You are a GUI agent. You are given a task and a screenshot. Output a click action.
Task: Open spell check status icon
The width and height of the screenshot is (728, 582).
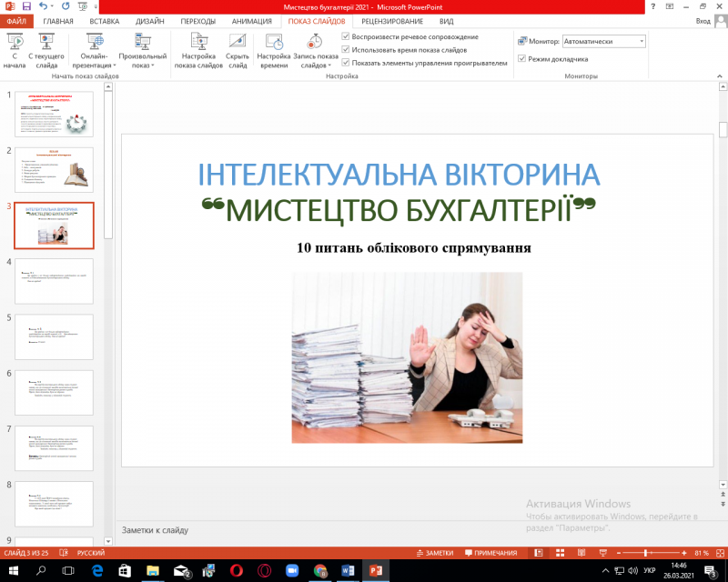(x=64, y=553)
